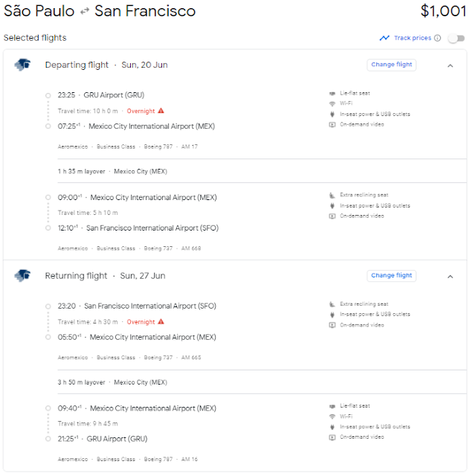Screen dimensions: 470x476
Task: Click the Wi-Fi icon on the first departing leg
Action: [x=332, y=104]
